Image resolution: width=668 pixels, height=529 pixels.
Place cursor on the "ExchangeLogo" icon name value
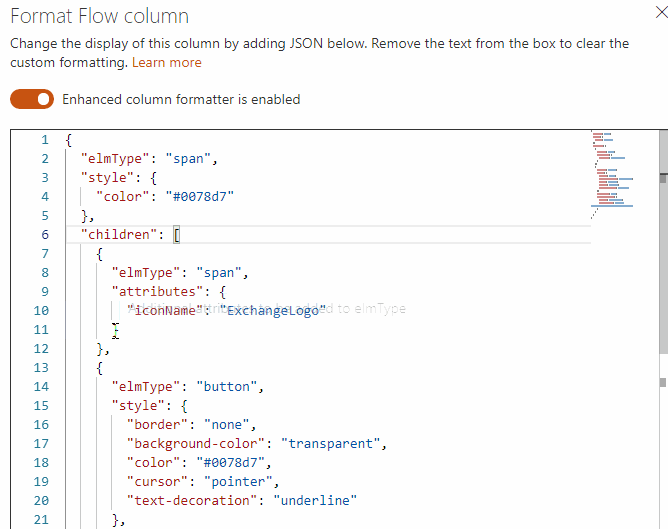click(x=273, y=311)
